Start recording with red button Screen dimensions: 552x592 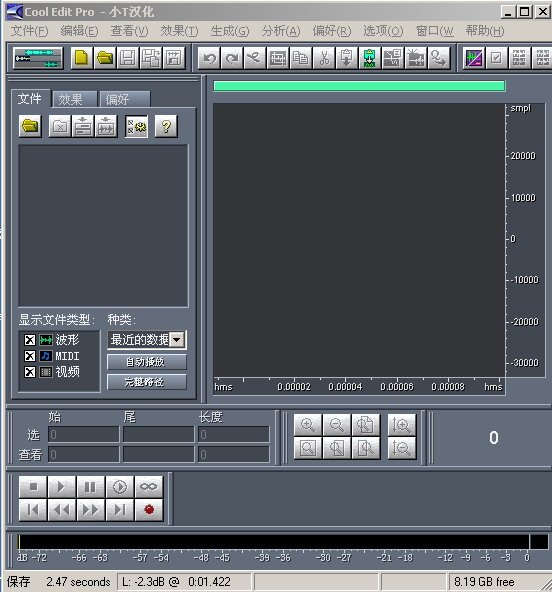point(149,510)
